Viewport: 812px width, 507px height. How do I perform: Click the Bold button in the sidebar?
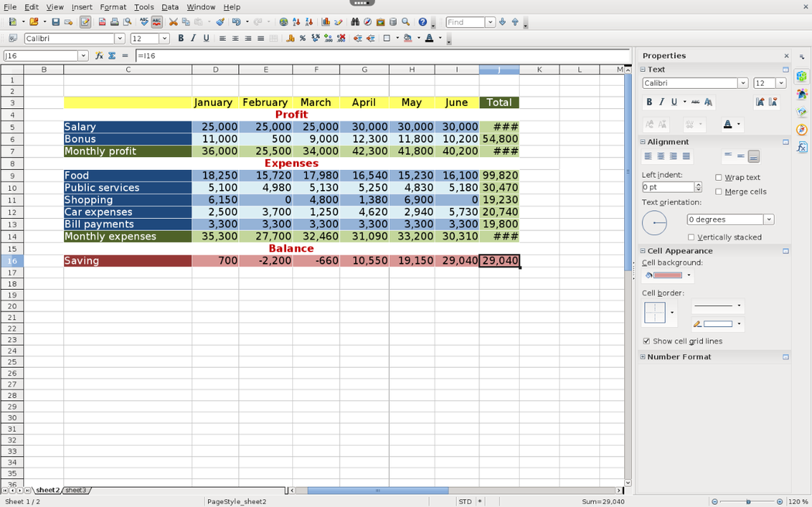pos(649,102)
